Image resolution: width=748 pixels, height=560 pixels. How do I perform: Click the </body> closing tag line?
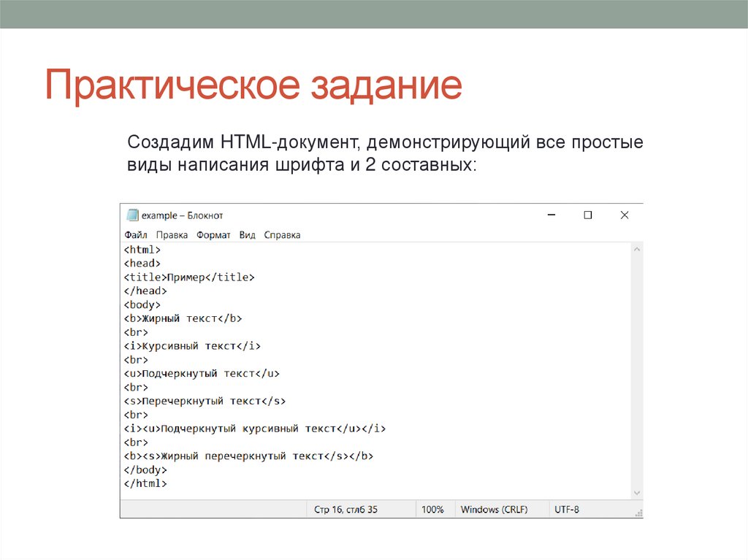(x=145, y=470)
